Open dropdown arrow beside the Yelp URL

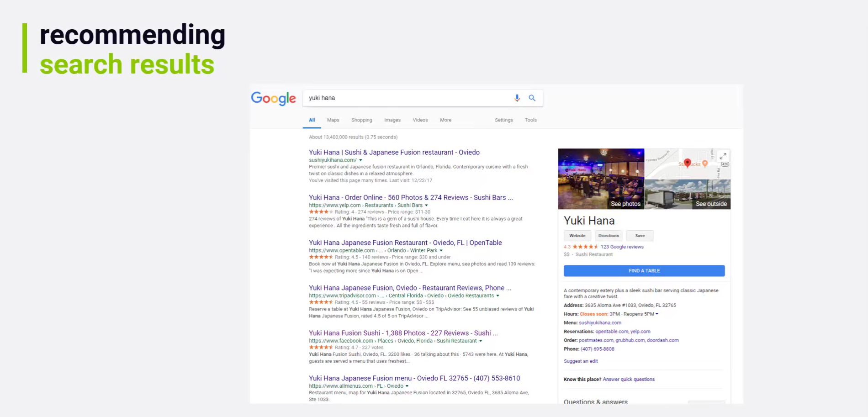click(x=426, y=206)
